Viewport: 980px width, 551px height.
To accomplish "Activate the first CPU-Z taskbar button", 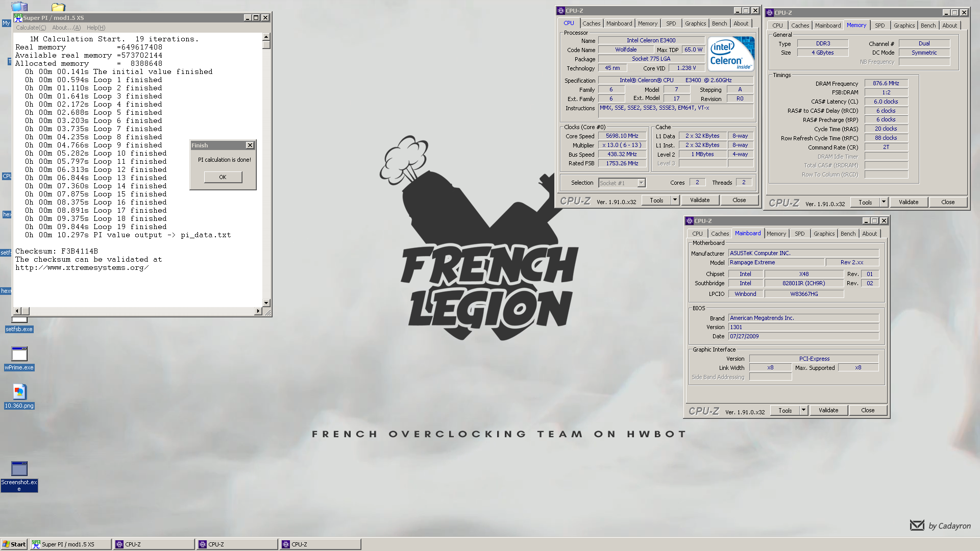I will 154,544.
